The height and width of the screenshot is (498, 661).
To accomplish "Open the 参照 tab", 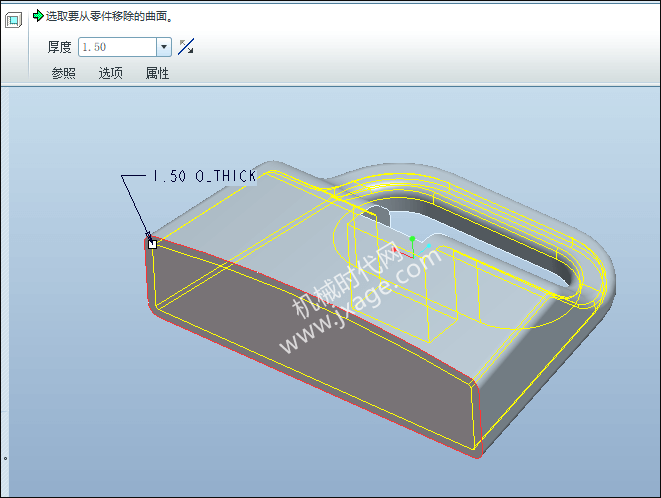I will (64, 73).
